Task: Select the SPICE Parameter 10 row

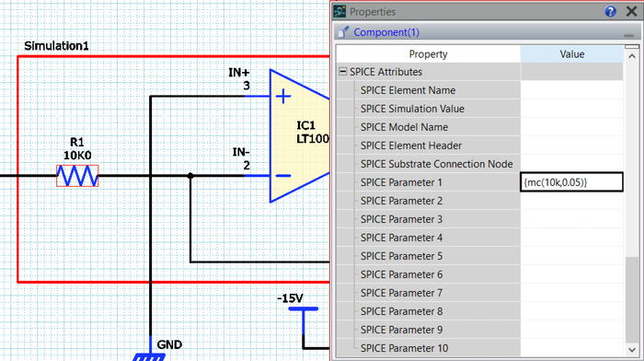Action: click(x=479, y=348)
